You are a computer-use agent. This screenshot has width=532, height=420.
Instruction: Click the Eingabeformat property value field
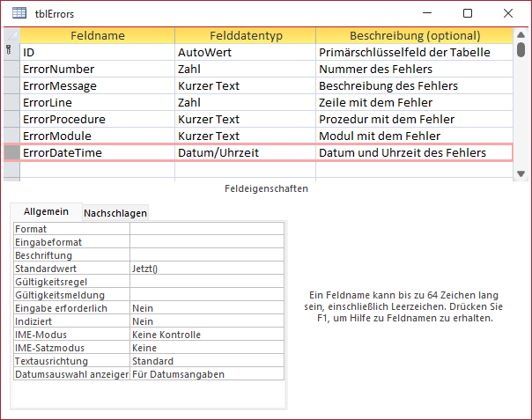pyautogui.click(x=207, y=242)
